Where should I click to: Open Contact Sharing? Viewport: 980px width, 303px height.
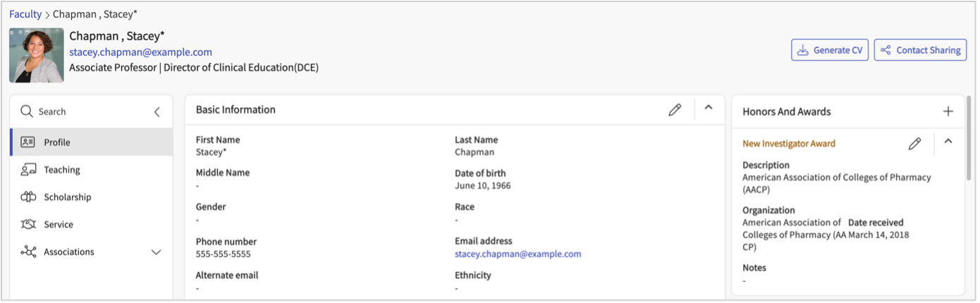[920, 50]
